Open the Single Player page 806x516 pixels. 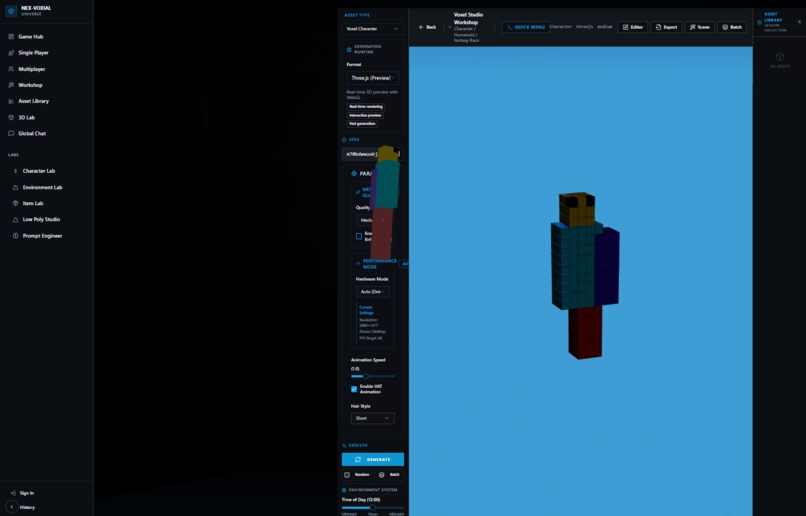click(33, 52)
